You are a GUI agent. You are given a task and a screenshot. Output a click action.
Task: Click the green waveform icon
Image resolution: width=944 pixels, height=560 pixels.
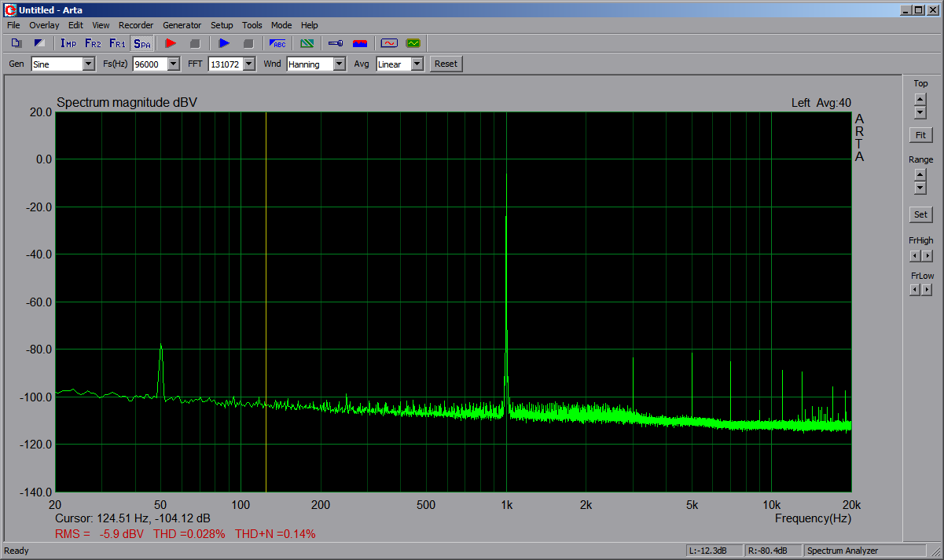(x=413, y=43)
